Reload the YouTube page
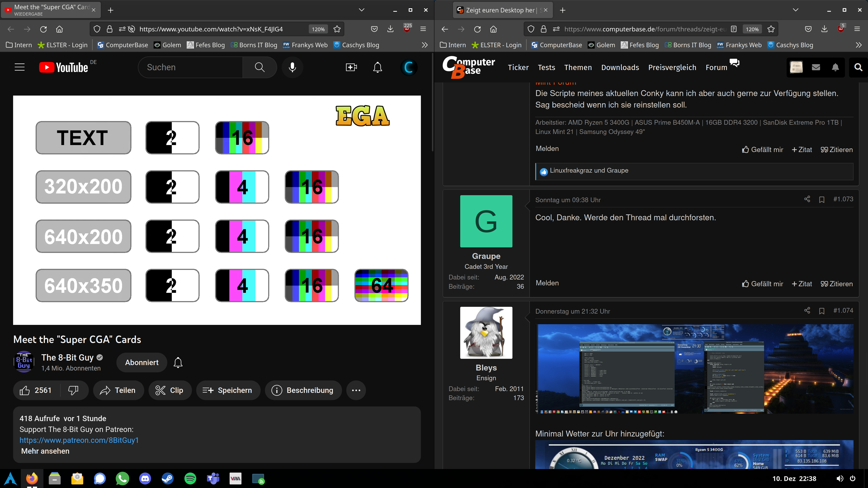 pos(43,29)
